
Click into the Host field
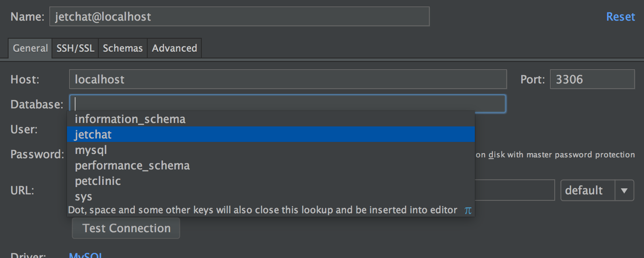point(288,79)
